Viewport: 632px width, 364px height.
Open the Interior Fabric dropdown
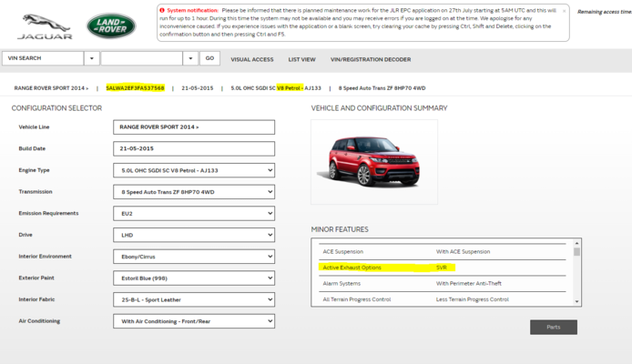tap(194, 299)
